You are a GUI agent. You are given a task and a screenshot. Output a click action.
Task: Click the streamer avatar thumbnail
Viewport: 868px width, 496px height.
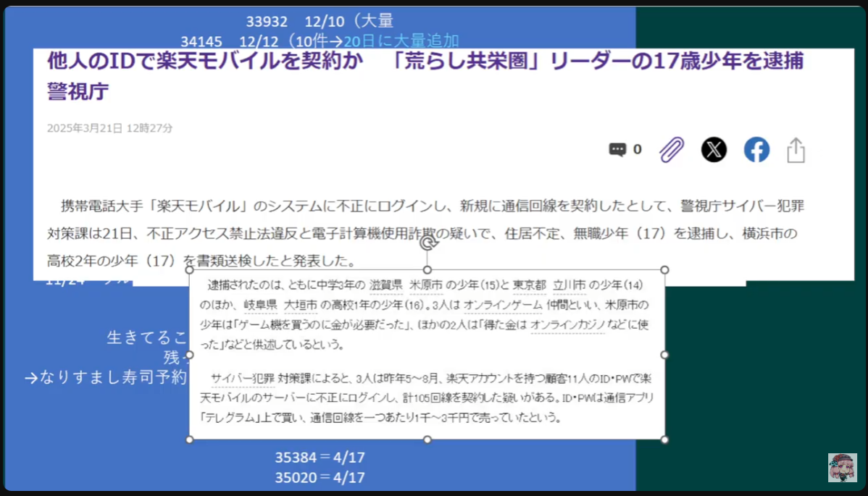point(842,467)
